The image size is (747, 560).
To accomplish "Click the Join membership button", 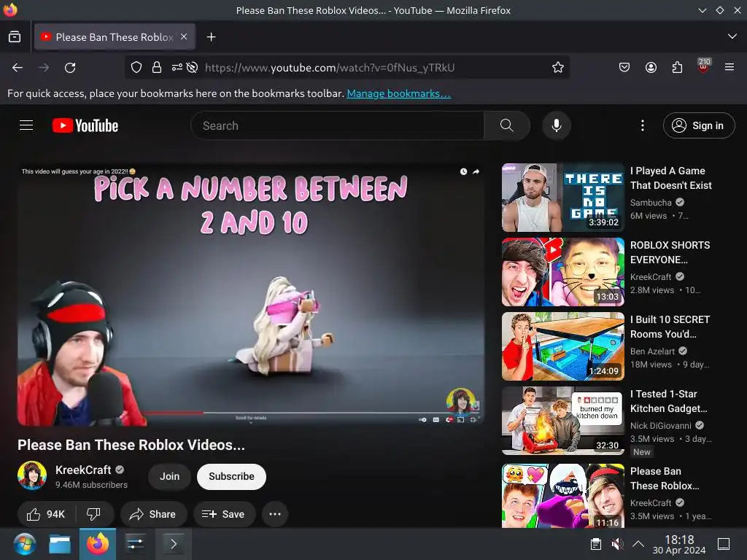I will [169, 476].
